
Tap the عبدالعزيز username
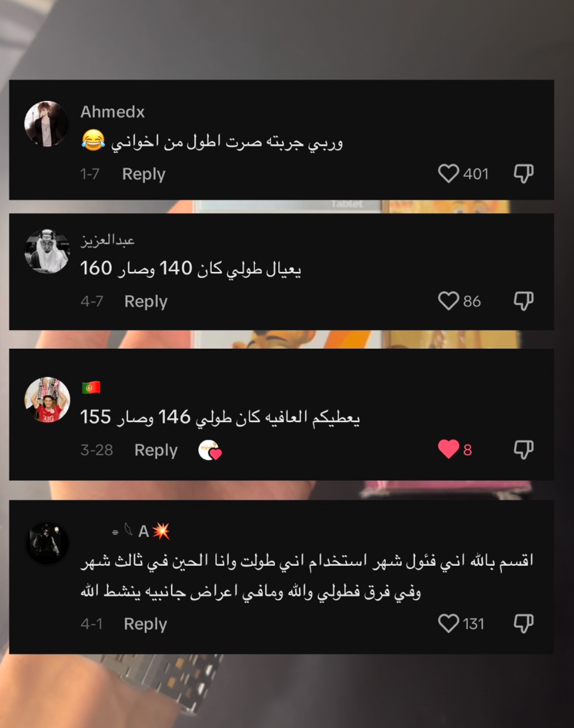(107, 240)
